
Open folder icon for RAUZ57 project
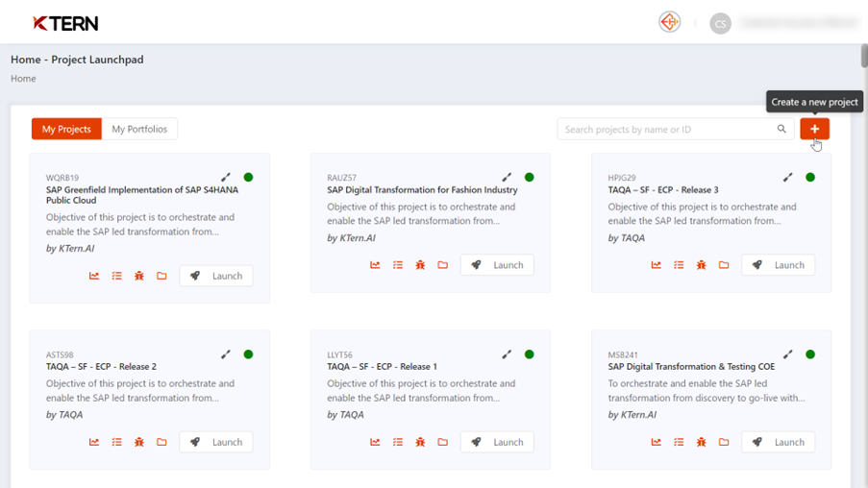[x=443, y=265]
